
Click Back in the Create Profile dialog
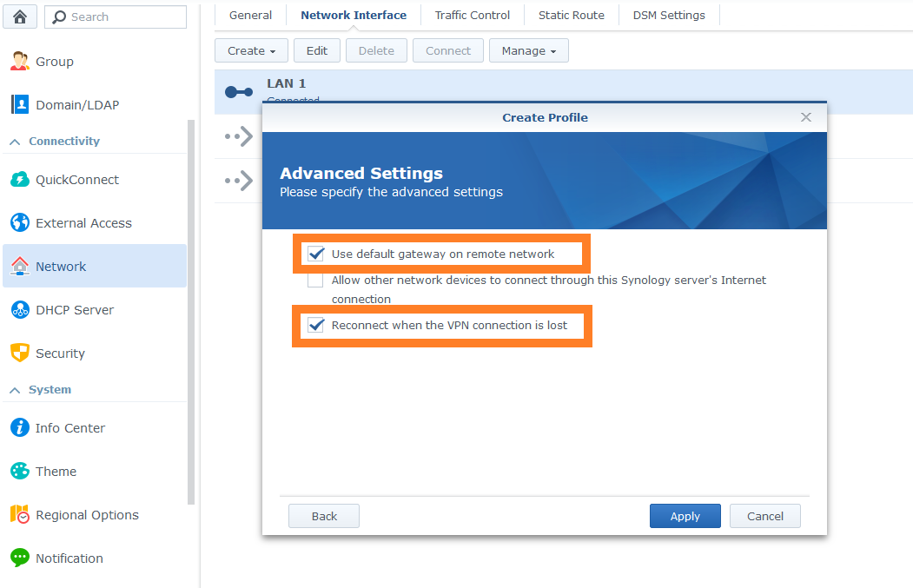click(x=324, y=516)
